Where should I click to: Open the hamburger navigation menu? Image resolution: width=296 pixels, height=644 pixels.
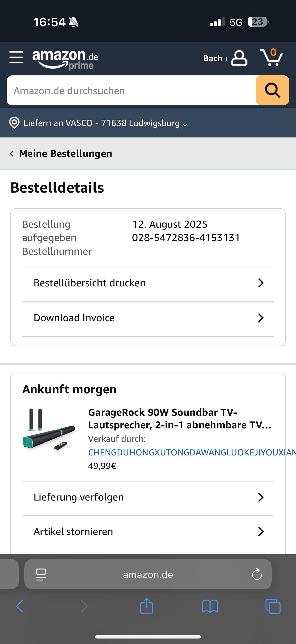tap(16, 57)
